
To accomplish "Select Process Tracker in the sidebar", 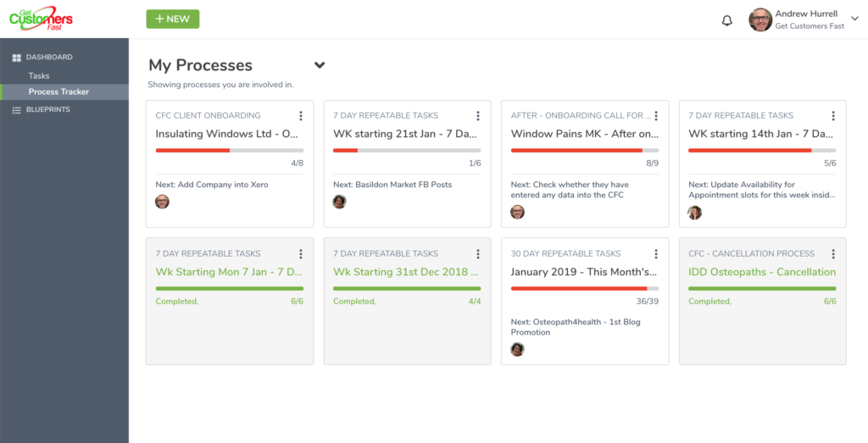I will pyautogui.click(x=58, y=91).
